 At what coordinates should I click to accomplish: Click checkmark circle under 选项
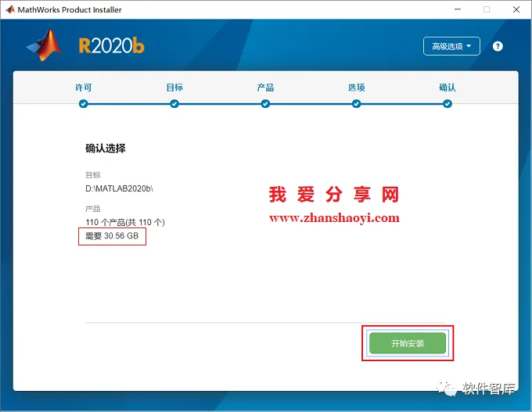pyautogui.click(x=356, y=104)
